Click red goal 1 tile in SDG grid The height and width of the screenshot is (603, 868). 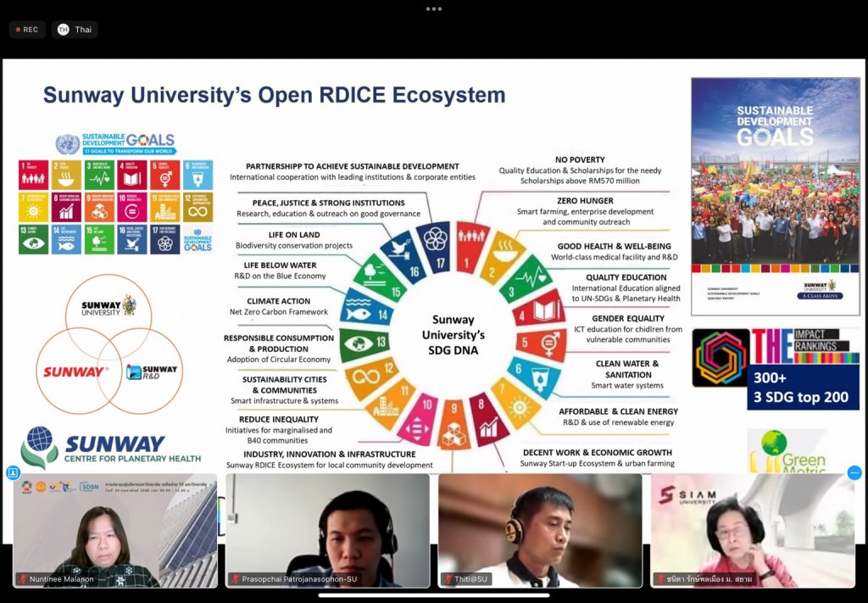pos(33,175)
